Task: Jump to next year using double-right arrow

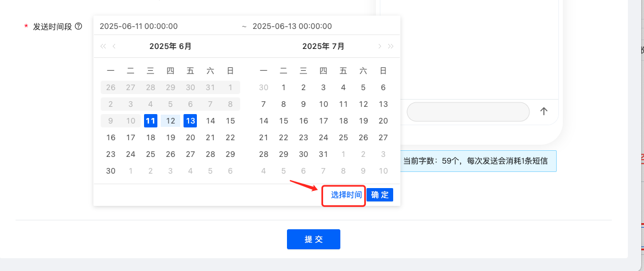Action: [x=391, y=46]
